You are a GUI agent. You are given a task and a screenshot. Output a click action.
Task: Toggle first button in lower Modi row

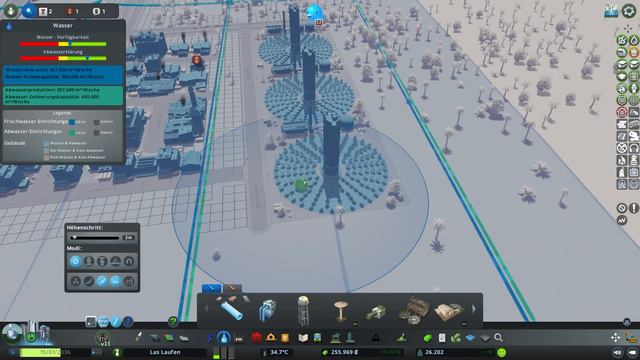click(x=76, y=281)
